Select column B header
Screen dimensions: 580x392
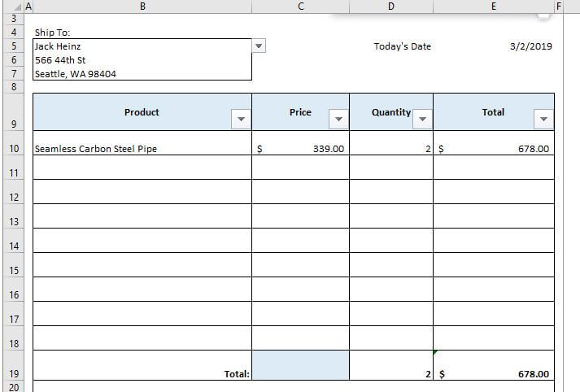click(142, 7)
